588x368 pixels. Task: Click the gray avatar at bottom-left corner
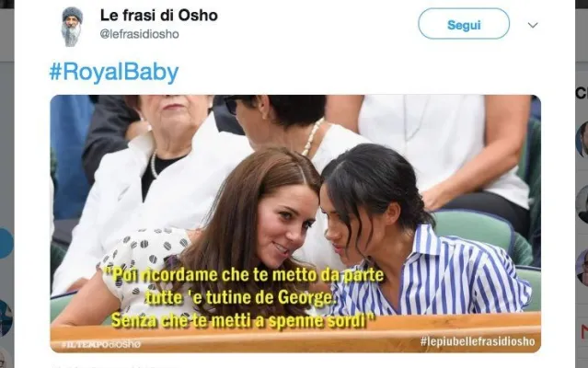[4, 358]
